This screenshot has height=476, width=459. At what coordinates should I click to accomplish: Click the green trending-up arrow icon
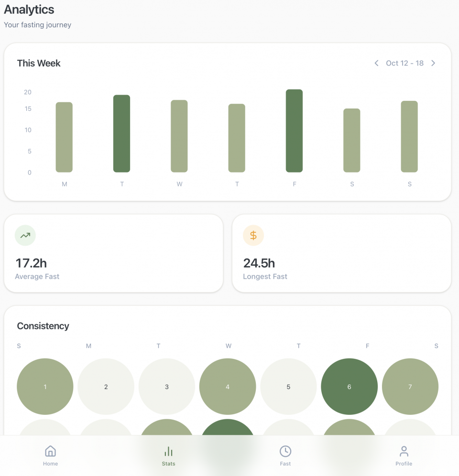coord(25,235)
